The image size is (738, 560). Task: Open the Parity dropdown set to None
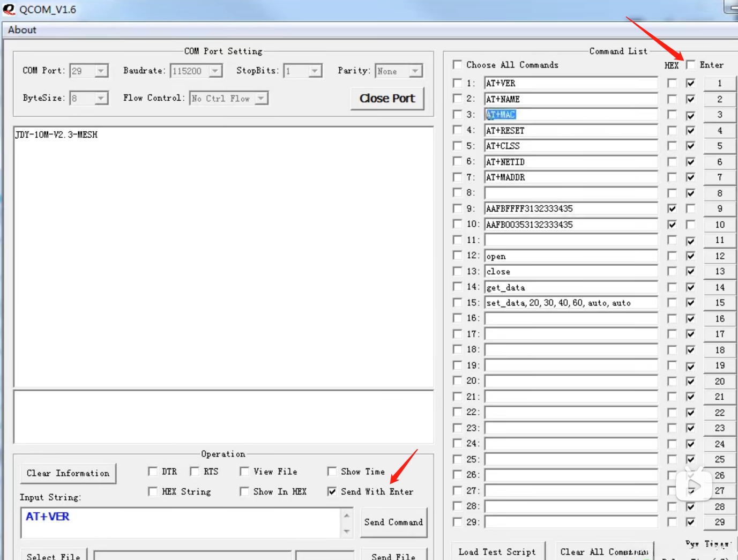coord(415,71)
